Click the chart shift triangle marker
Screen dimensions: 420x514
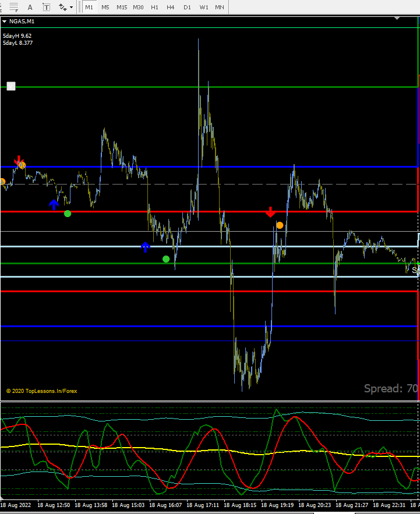tap(397, 19)
